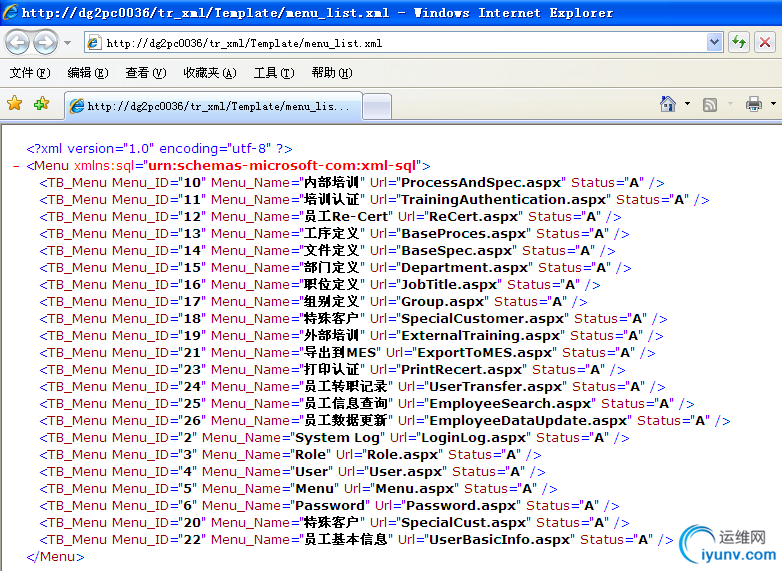The image size is (782, 571).
Task: Click ReCert.aspx Url value
Action: (x=473, y=216)
